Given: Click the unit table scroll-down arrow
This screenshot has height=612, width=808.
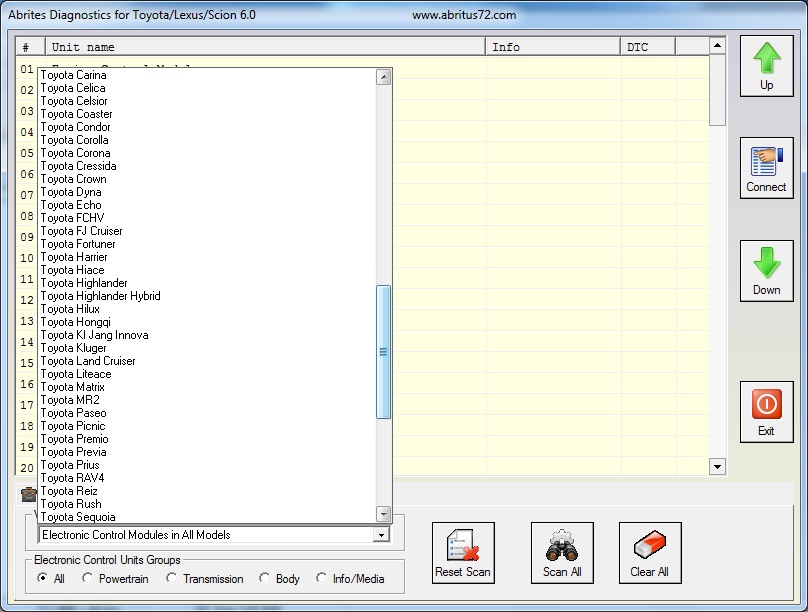Looking at the screenshot, I should (x=717, y=467).
